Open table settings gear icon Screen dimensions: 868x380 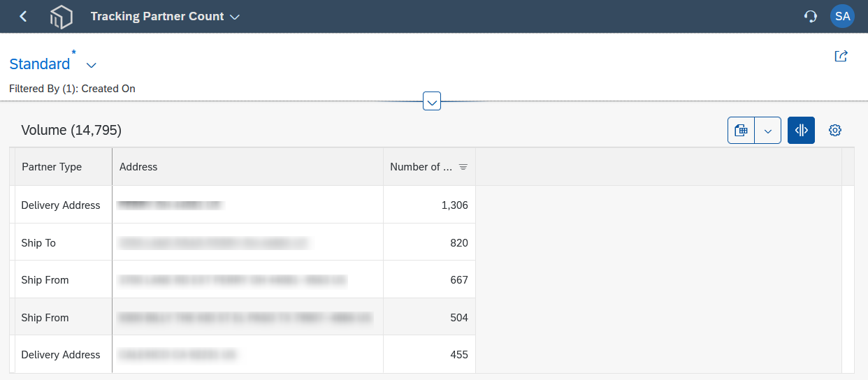(834, 130)
